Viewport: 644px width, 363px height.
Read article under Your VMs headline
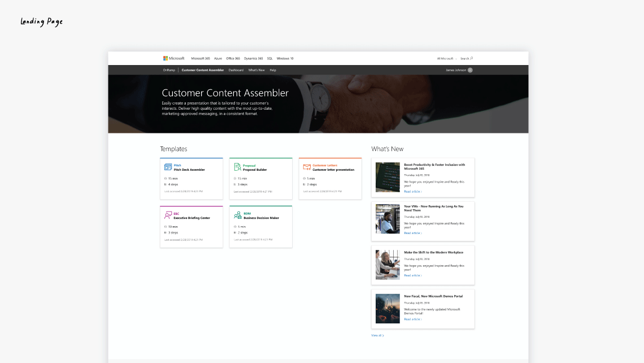point(413,233)
